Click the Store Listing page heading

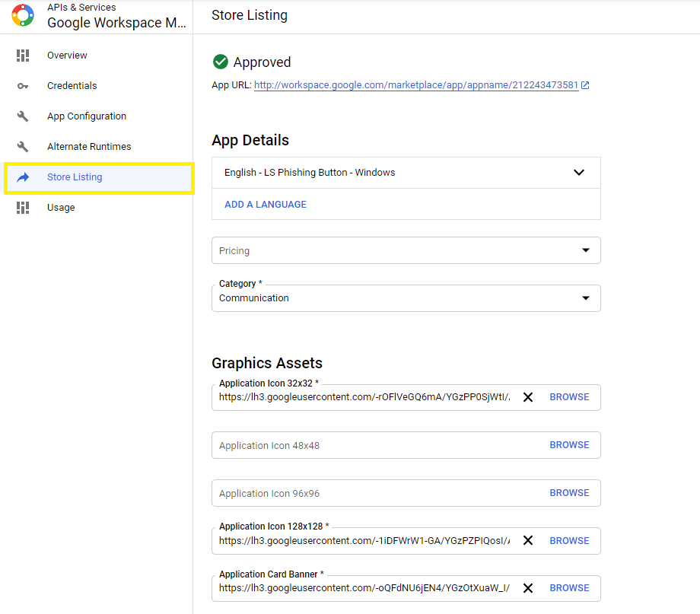tap(250, 15)
